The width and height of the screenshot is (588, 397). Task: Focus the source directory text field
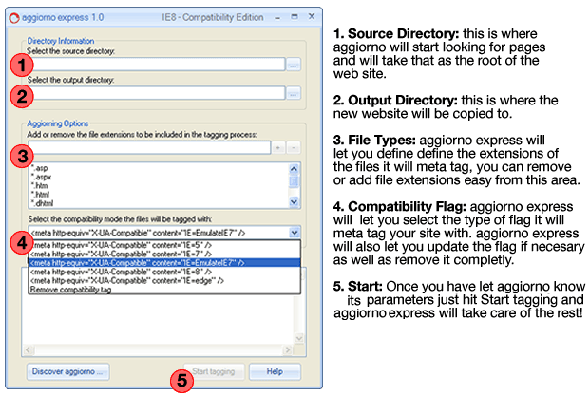click(x=157, y=64)
